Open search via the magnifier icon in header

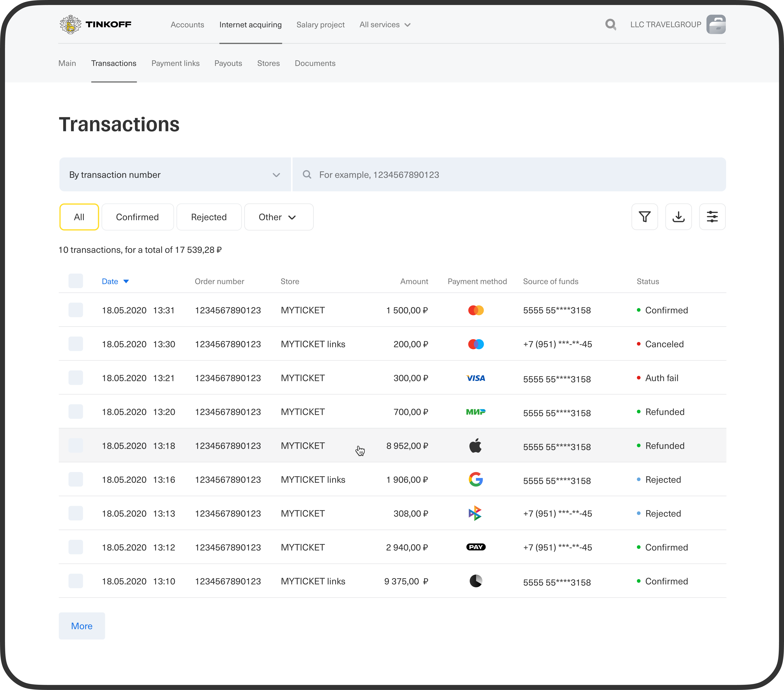click(x=611, y=24)
